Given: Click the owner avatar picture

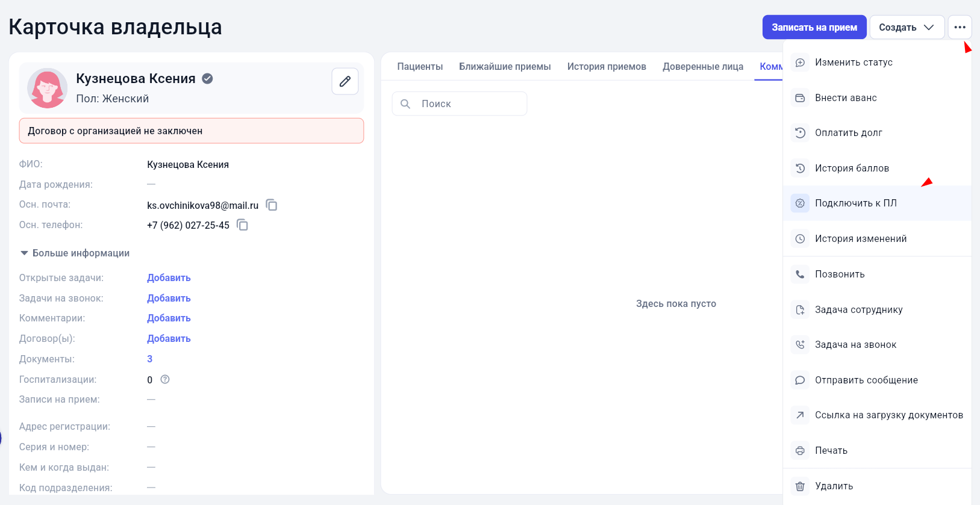Looking at the screenshot, I should coord(47,88).
